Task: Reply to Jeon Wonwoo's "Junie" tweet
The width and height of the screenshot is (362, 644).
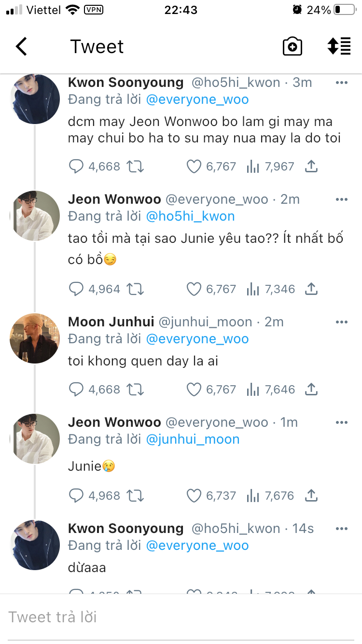Action: point(76,496)
